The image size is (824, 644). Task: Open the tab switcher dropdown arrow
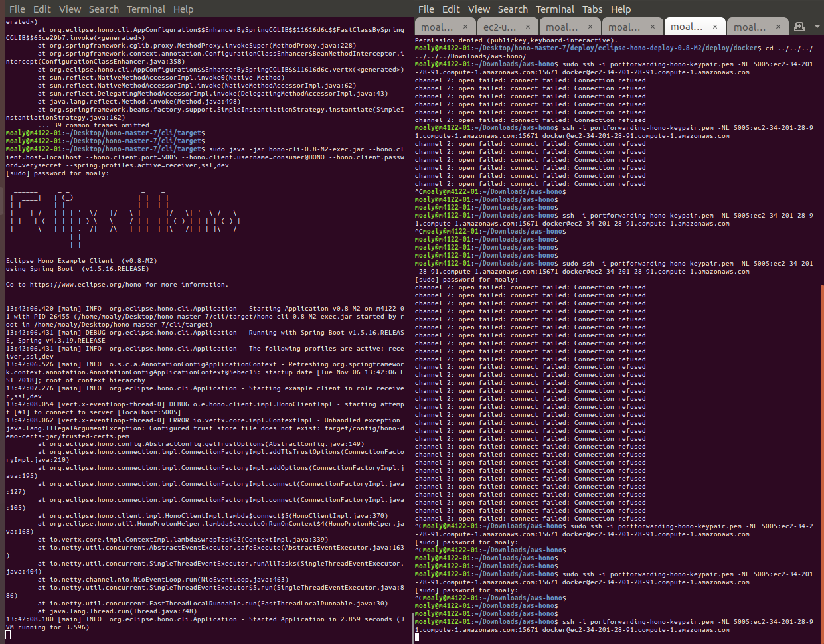(x=816, y=26)
